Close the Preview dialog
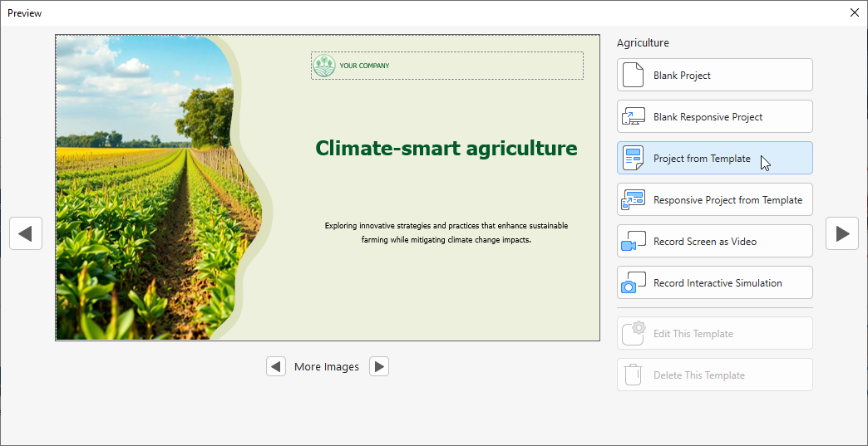Screen dimensions: 868x446 click(x=854, y=12)
